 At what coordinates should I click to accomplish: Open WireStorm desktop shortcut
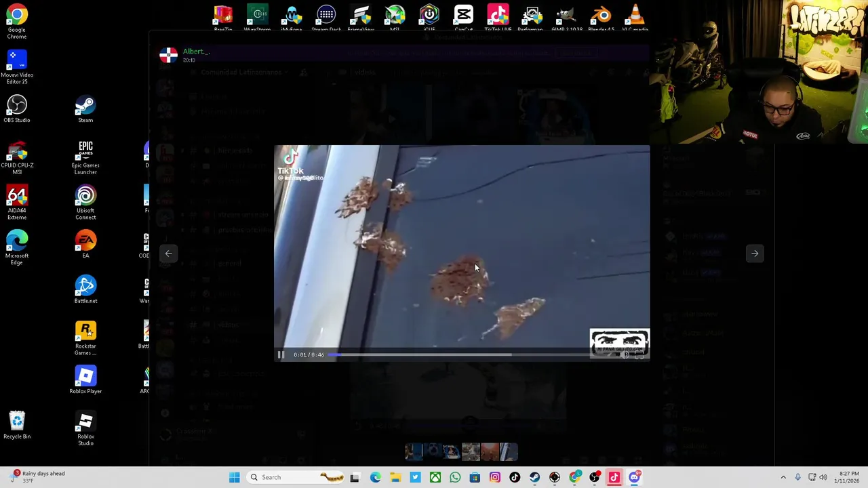[x=257, y=18]
